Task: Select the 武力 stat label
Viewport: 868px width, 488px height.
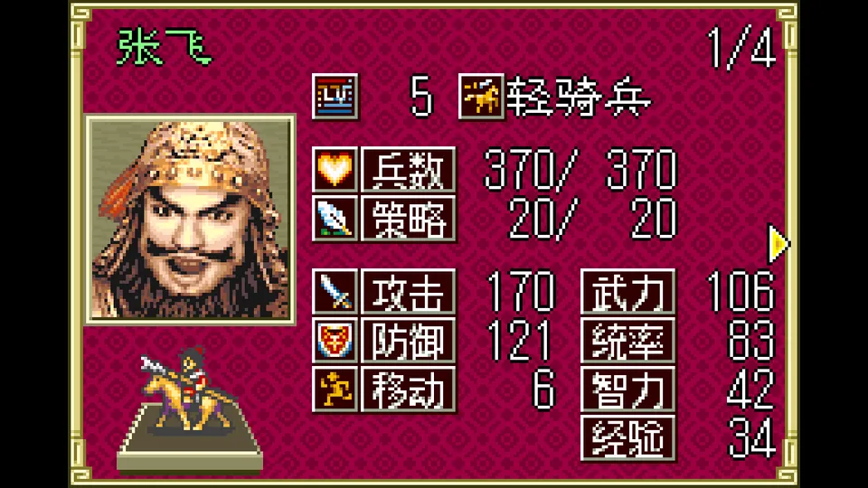Action: click(628, 292)
